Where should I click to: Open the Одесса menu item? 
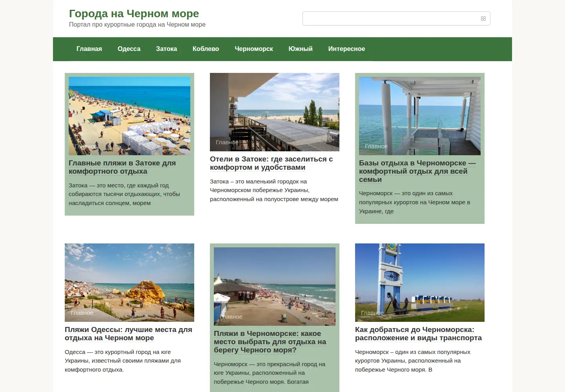[129, 49]
